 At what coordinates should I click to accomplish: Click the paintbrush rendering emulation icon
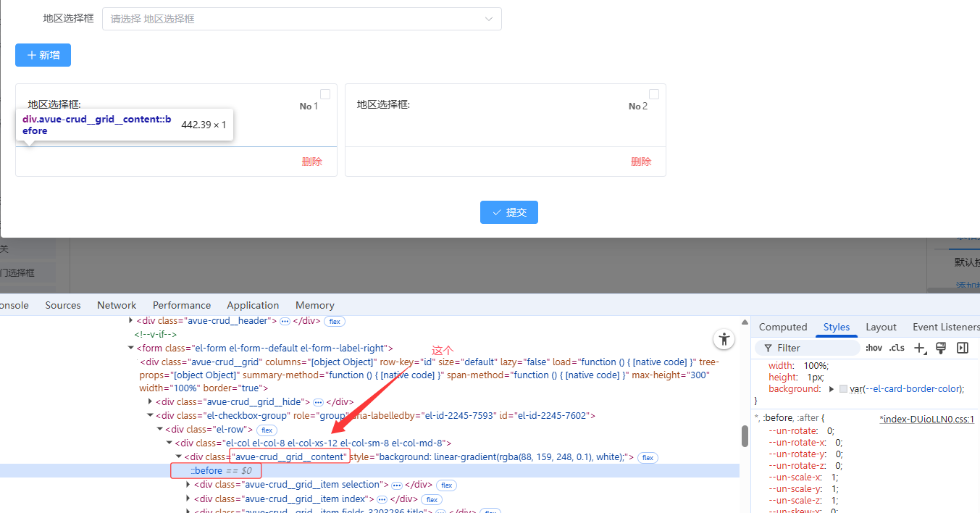click(x=941, y=348)
